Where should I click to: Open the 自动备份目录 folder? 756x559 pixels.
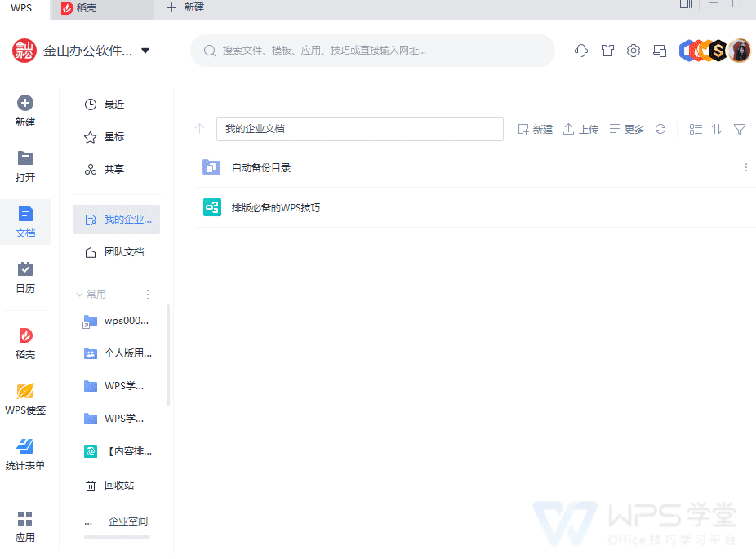pos(260,168)
